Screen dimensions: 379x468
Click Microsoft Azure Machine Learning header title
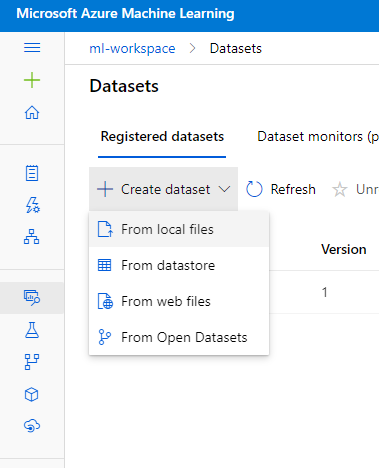pyautogui.click(x=125, y=14)
